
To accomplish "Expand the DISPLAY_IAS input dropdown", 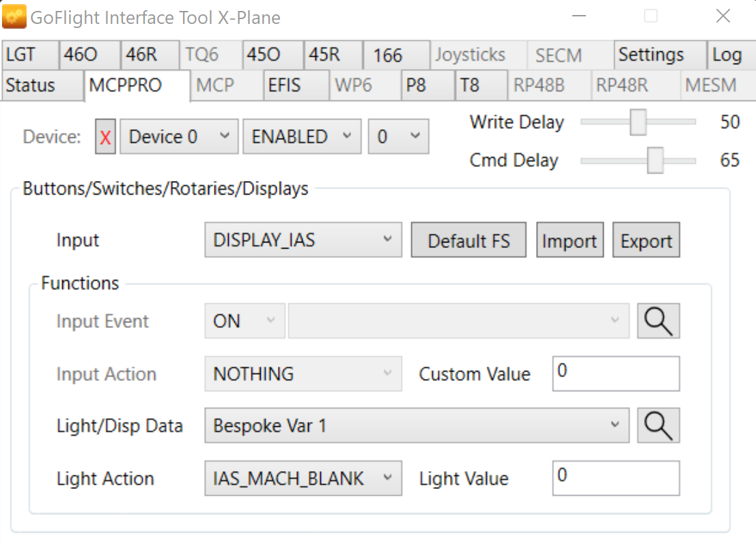I will pos(303,240).
